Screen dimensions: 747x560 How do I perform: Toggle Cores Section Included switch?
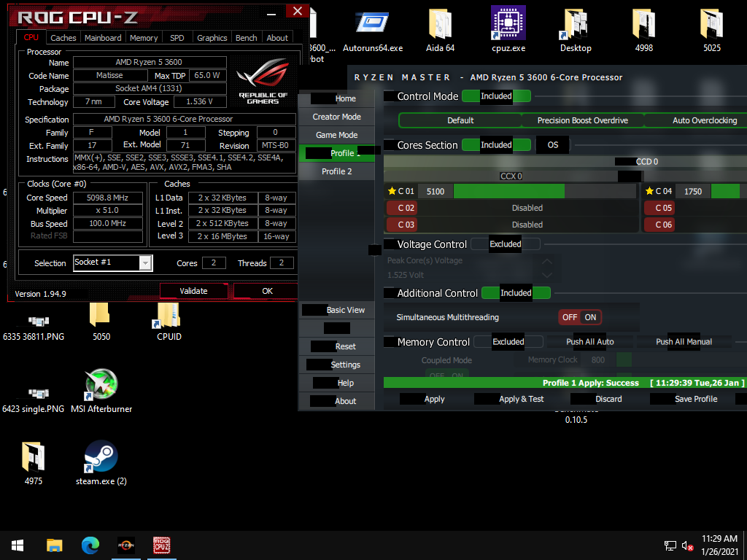click(x=496, y=145)
